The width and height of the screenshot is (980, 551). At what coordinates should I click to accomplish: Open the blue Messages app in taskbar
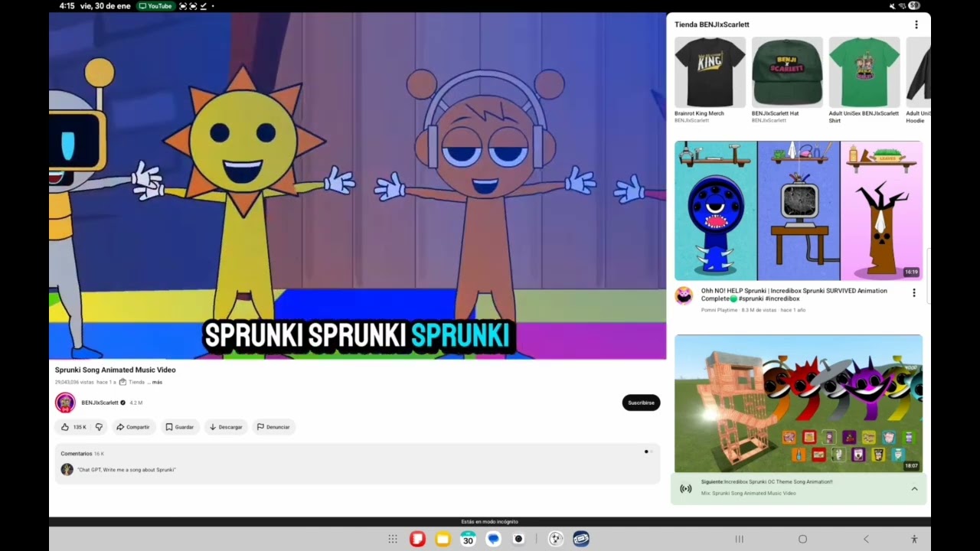click(493, 539)
